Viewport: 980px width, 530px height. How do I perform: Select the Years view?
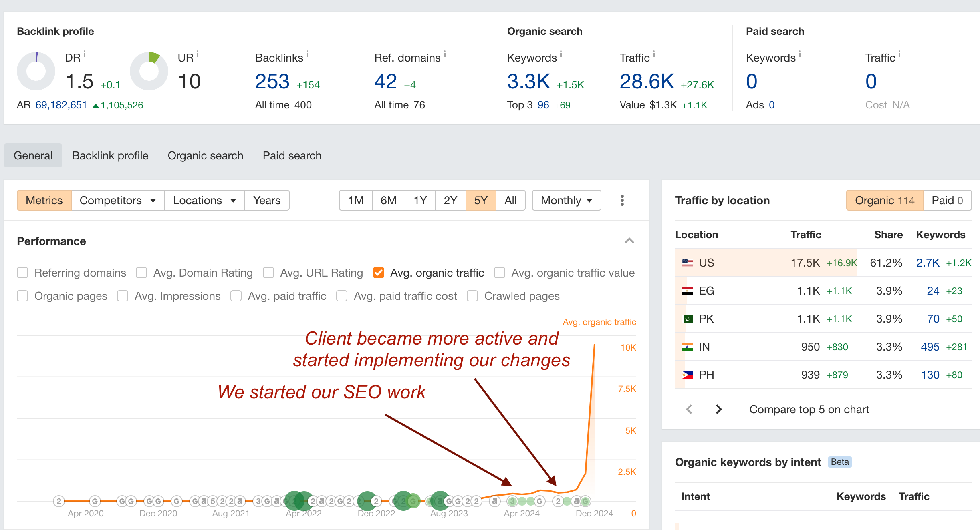[267, 200]
